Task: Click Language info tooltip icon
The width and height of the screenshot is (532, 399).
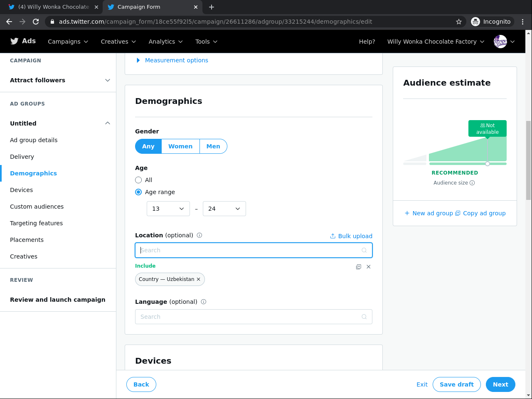Action: (204, 302)
